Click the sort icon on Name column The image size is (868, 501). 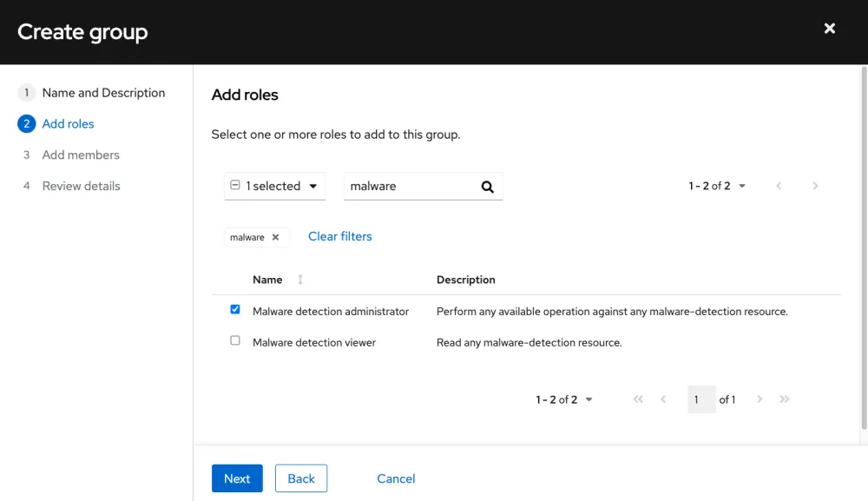[x=299, y=280]
